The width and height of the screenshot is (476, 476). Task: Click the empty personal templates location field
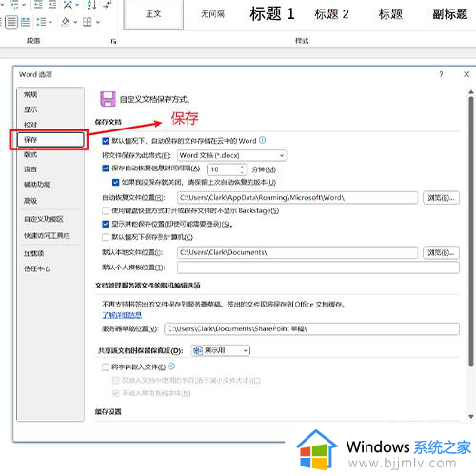[318, 268]
